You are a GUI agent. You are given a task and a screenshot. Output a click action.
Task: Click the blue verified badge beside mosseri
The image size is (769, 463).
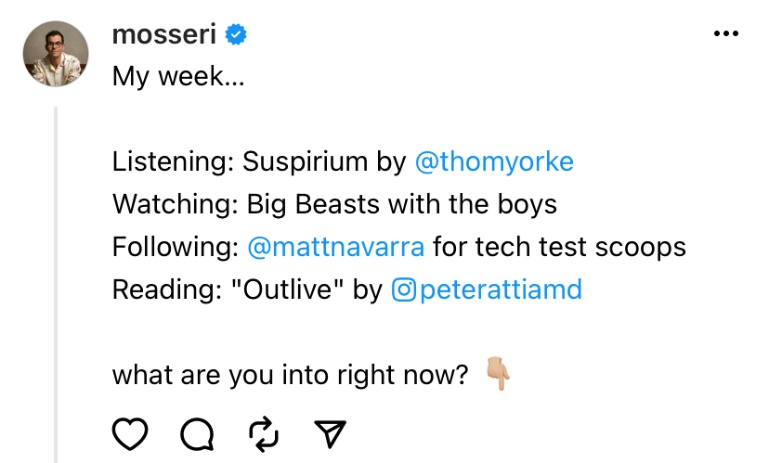pos(237,35)
